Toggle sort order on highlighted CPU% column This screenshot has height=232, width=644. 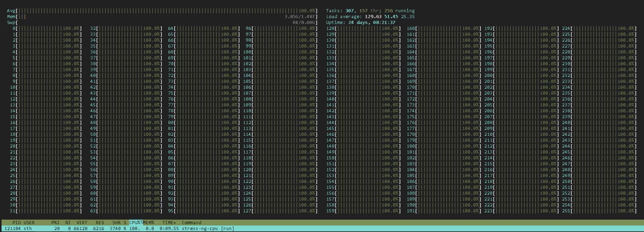(135, 223)
